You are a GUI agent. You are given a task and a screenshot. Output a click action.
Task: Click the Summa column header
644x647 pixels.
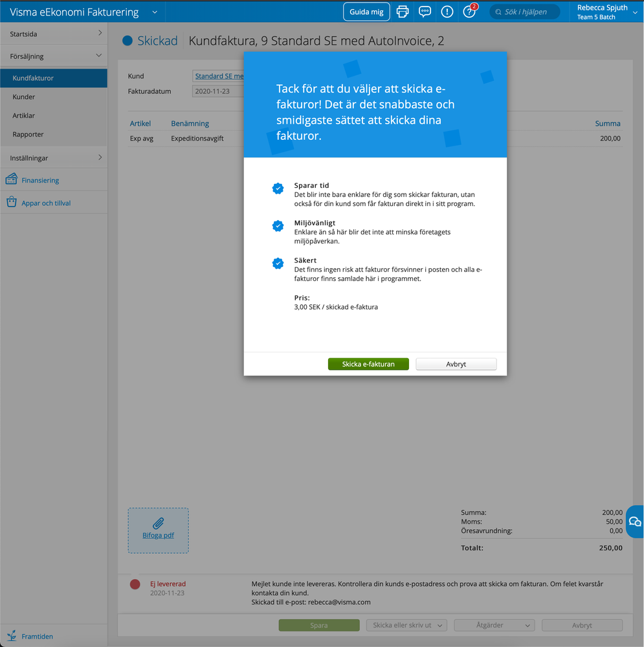607,123
